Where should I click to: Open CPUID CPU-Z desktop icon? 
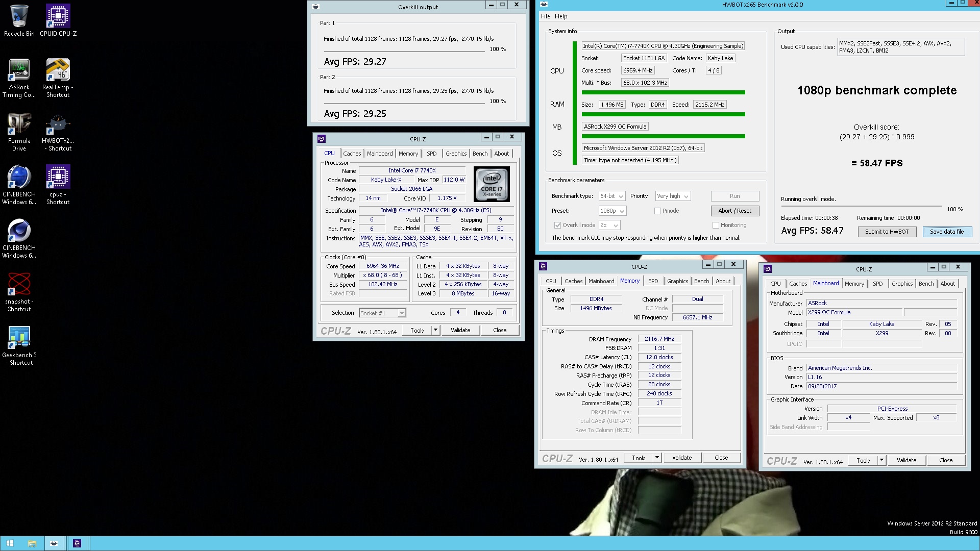tap(58, 20)
